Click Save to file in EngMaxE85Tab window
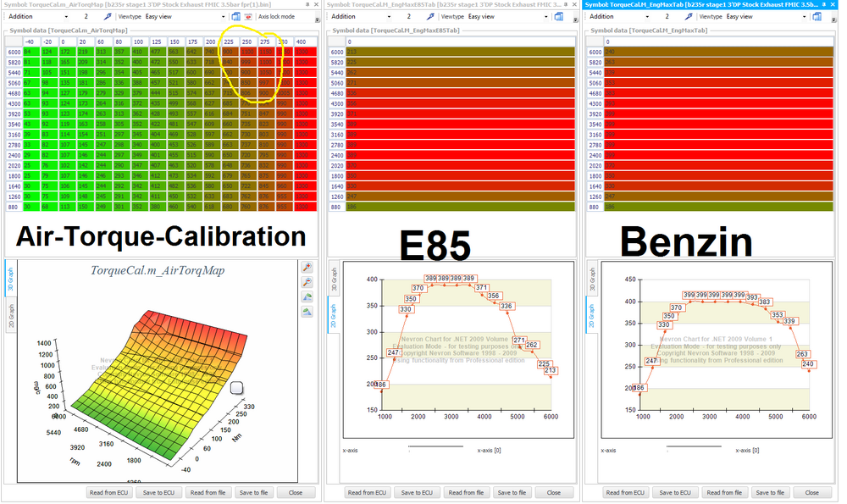847x504 pixels. (512, 493)
